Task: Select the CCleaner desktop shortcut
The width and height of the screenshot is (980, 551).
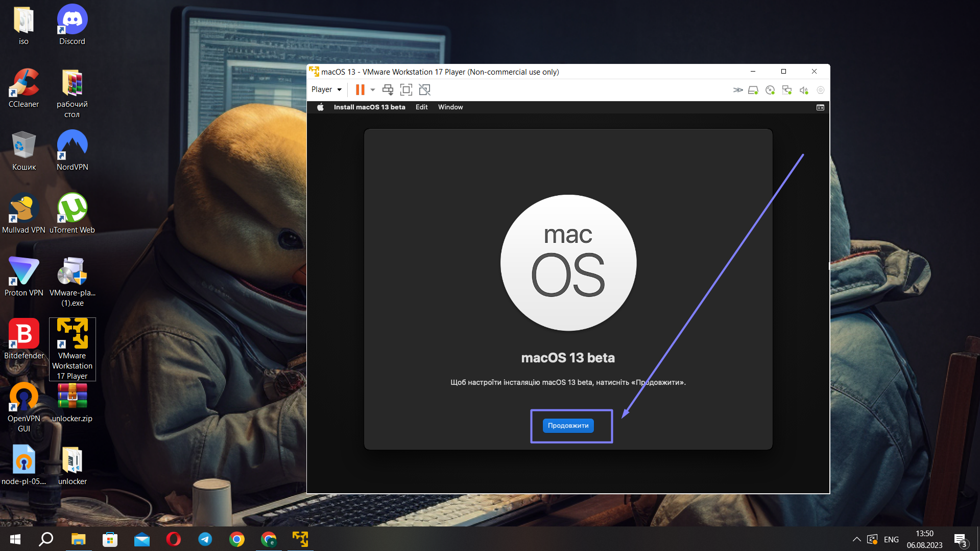Action: tap(23, 88)
